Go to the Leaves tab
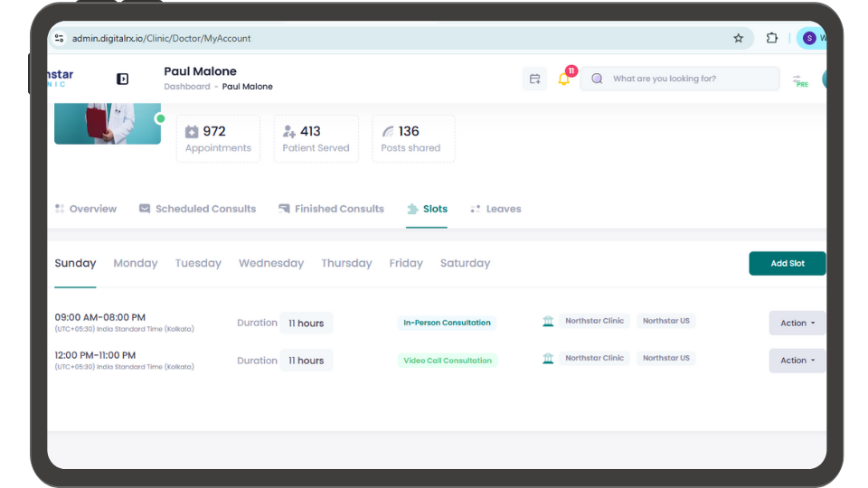Image resolution: width=868 pixels, height=488 pixels. click(495, 209)
